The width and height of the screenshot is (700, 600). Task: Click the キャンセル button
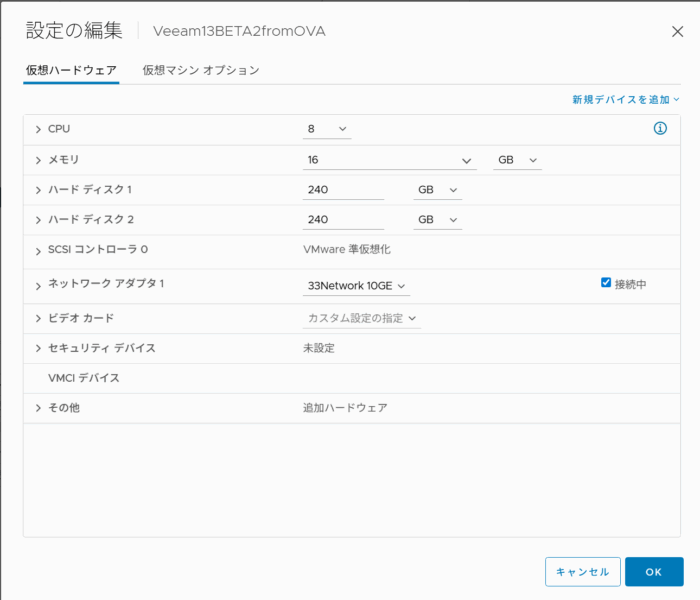pyautogui.click(x=583, y=571)
